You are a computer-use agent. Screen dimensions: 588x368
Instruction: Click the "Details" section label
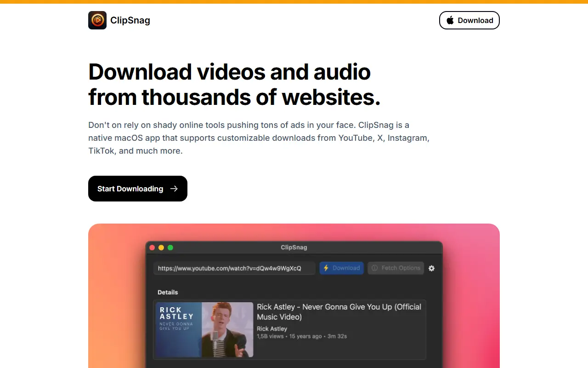point(168,292)
